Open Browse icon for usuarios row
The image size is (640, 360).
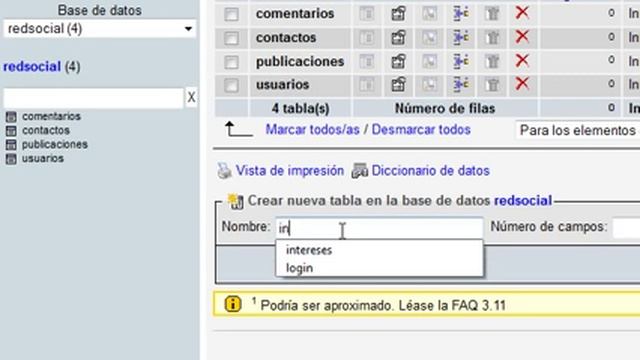[367, 85]
